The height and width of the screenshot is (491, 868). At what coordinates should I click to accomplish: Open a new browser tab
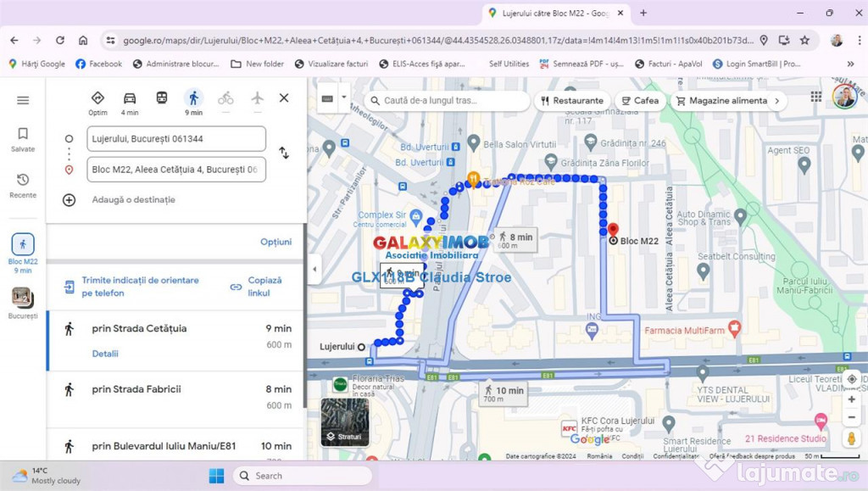[x=643, y=13]
